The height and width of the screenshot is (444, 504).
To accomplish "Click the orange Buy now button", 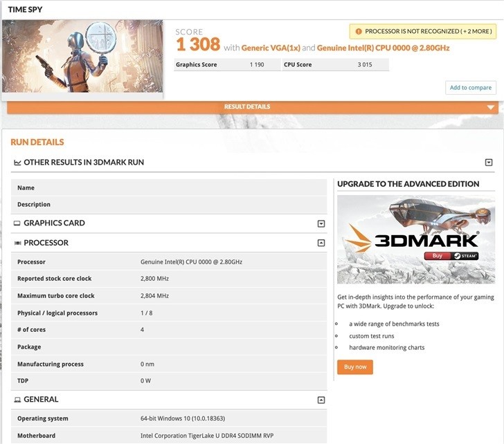I will (355, 367).
